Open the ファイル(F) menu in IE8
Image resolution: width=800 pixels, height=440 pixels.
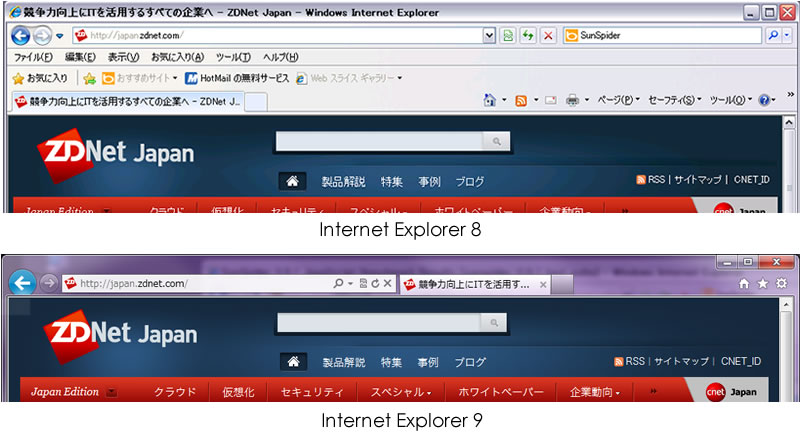click(33, 57)
